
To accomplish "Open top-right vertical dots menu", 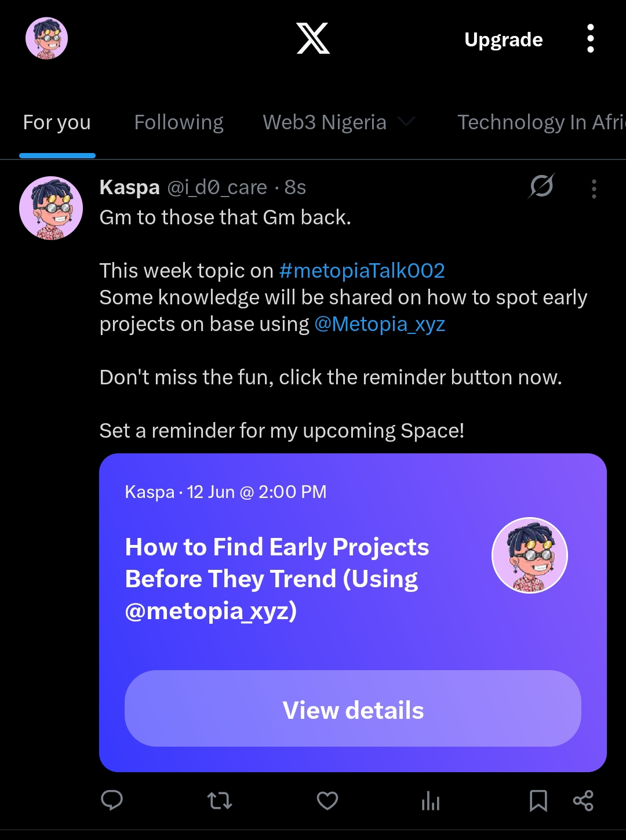I will (590, 39).
